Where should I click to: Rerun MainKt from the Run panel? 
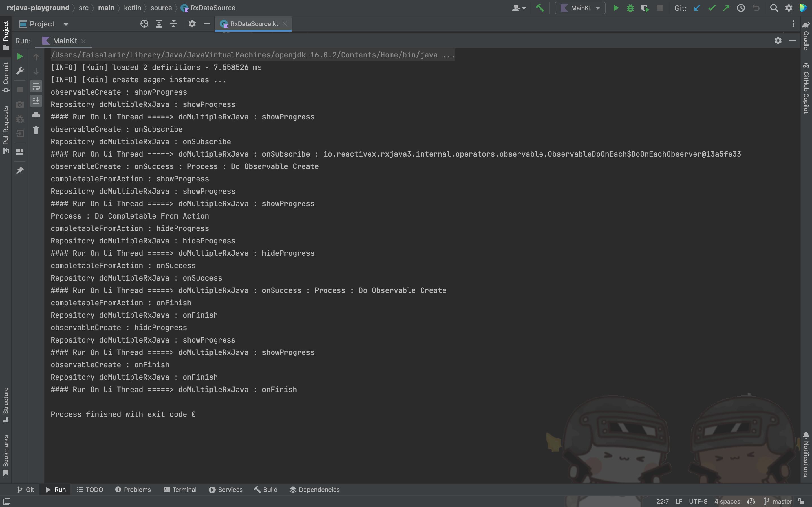pyautogui.click(x=20, y=56)
